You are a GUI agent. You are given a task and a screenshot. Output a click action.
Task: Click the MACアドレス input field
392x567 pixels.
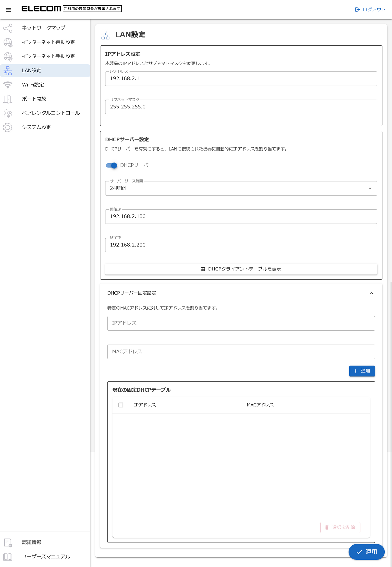[x=241, y=352]
